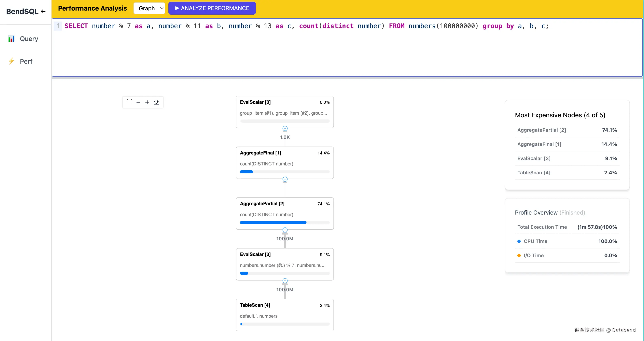644x341 pixels.
Task: Click the BendSQL back arrow icon
Action: 43,12
